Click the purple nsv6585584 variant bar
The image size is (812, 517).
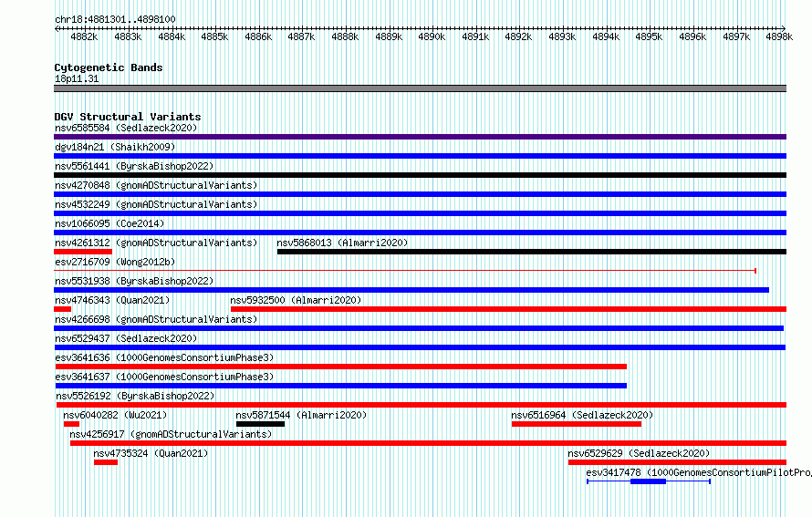[x=420, y=137]
